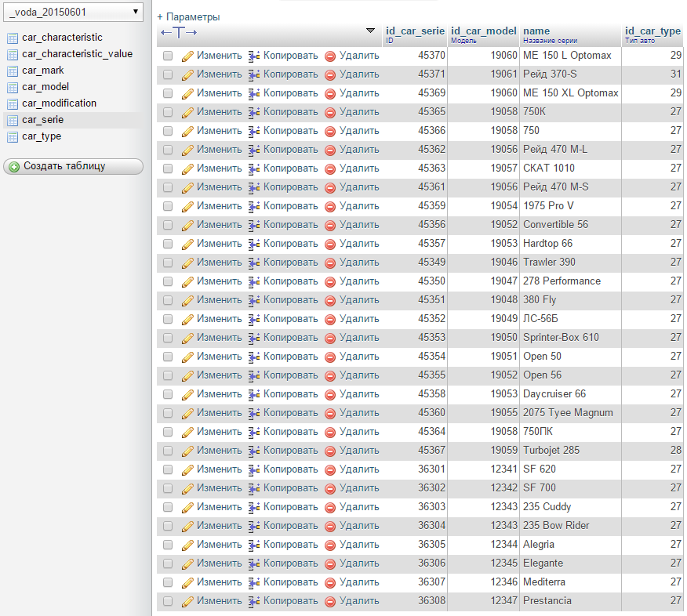Open the car_mark table
Viewport: 687px width, 616px height.
click(43, 70)
